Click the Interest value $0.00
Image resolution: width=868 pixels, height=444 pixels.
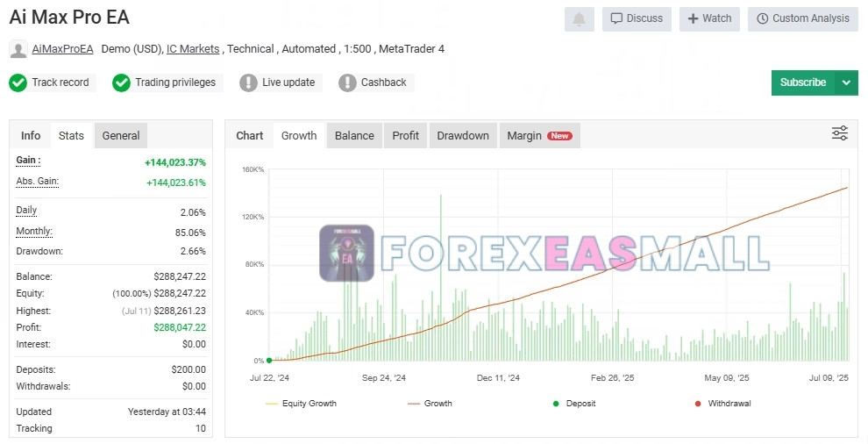pos(195,344)
